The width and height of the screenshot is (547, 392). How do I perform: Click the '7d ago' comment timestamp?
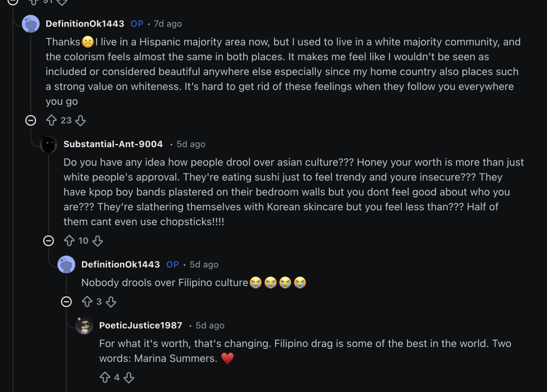click(168, 24)
